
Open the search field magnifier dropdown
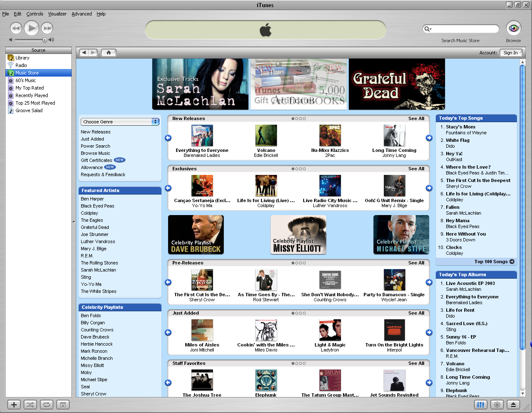point(428,29)
